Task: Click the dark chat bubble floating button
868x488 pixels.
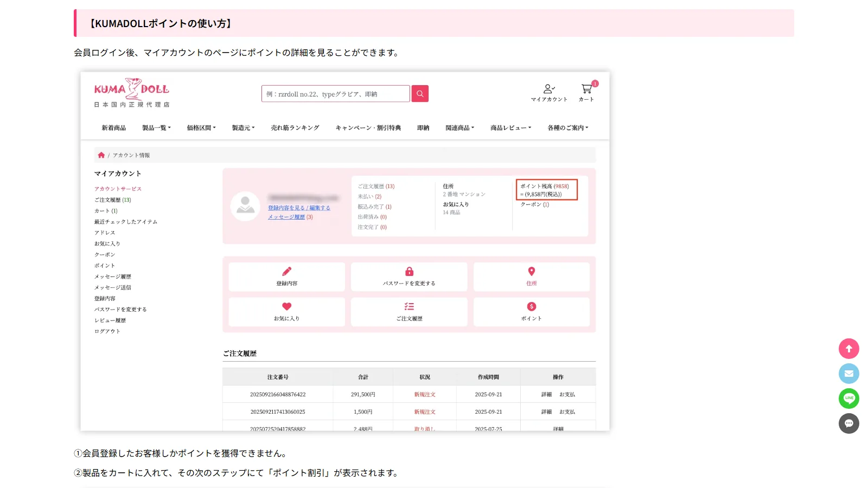Action: point(849,423)
